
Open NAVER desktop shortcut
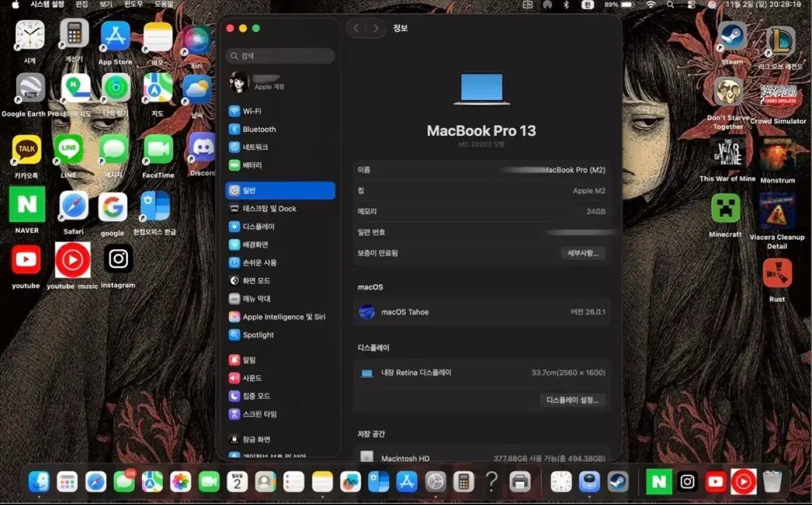click(27, 211)
